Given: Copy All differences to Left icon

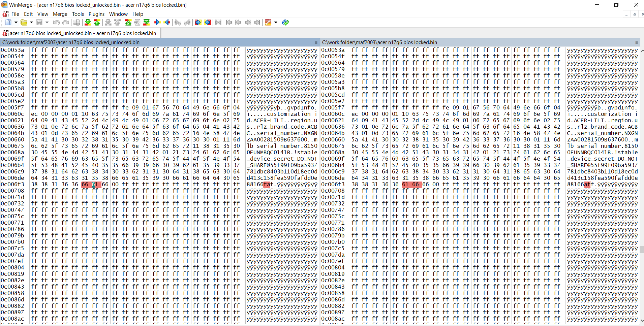Looking at the screenshot, I should (x=207, y=22).
